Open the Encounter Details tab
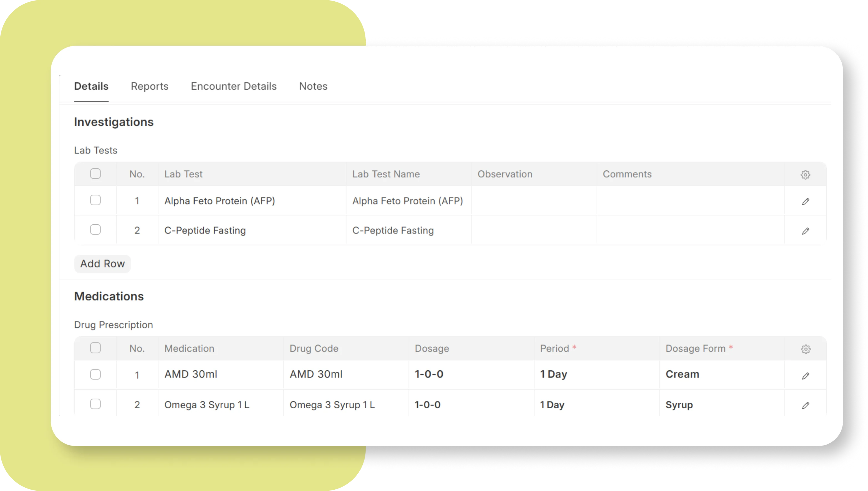 coord(234,86)
